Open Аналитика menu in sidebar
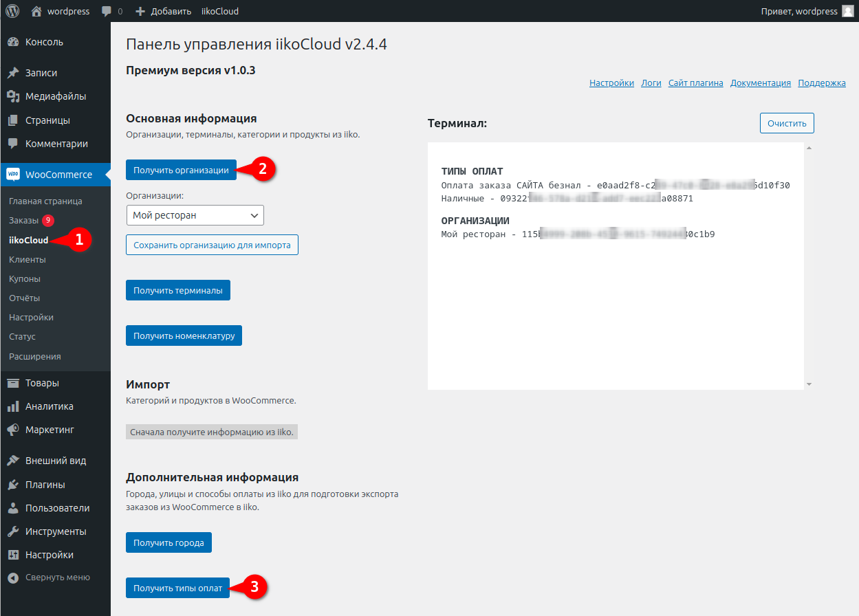The width and height of the screenshot is (859, 616). click(x=49, y=406)
